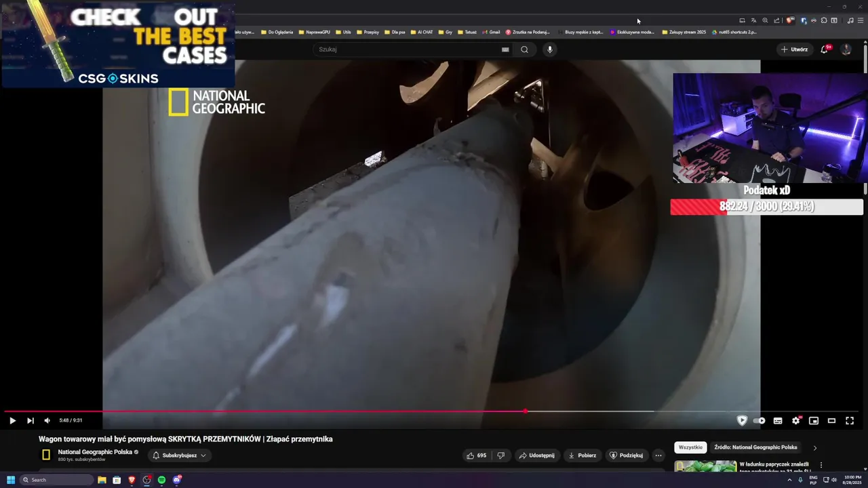This screenshot has height=488, width=868.
Task: Click the red progress bar scrubber dot
Action: pos(526,411)
